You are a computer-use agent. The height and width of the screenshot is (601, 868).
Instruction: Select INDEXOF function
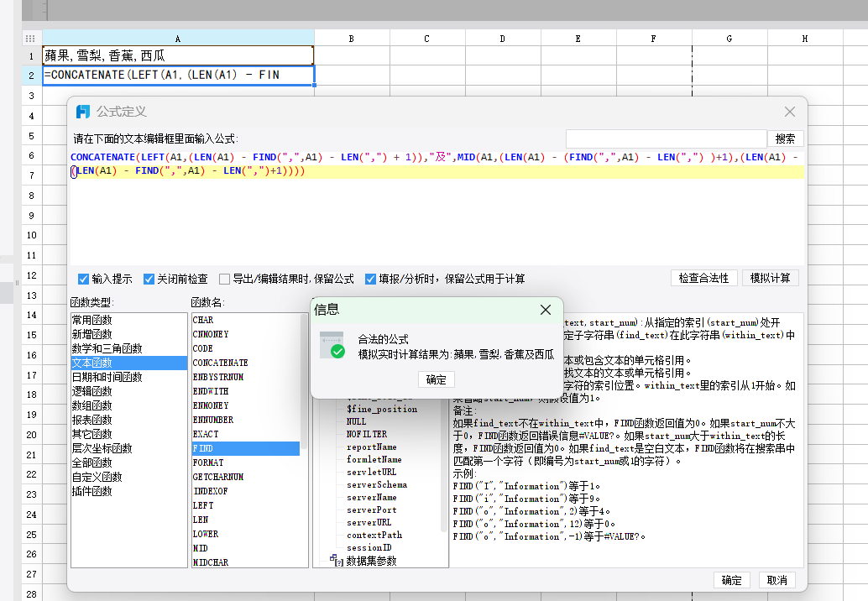point(246,491)
